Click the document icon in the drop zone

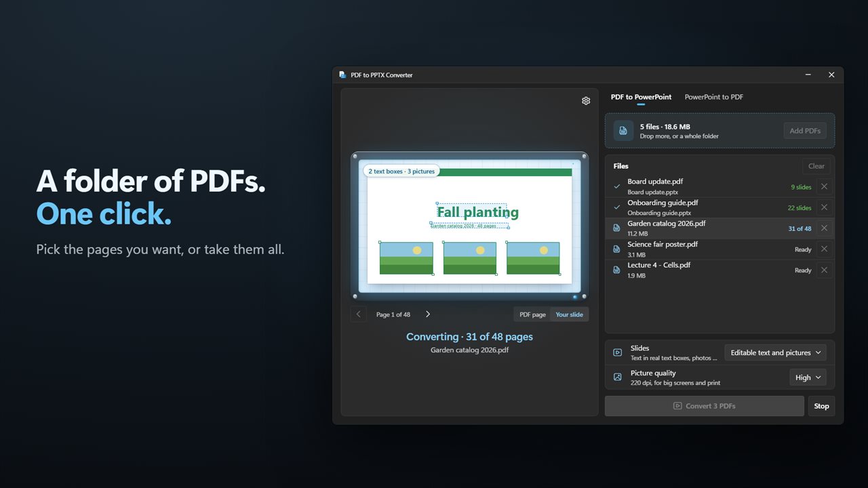[624, 131]
